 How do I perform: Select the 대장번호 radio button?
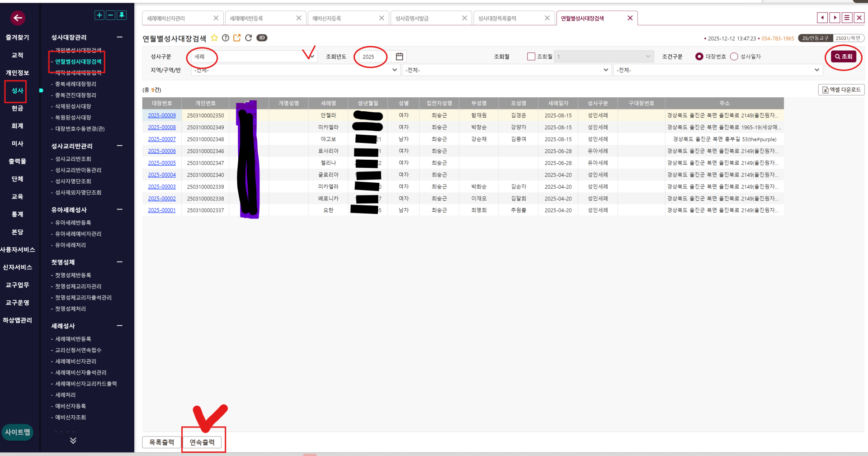point(699,57)
